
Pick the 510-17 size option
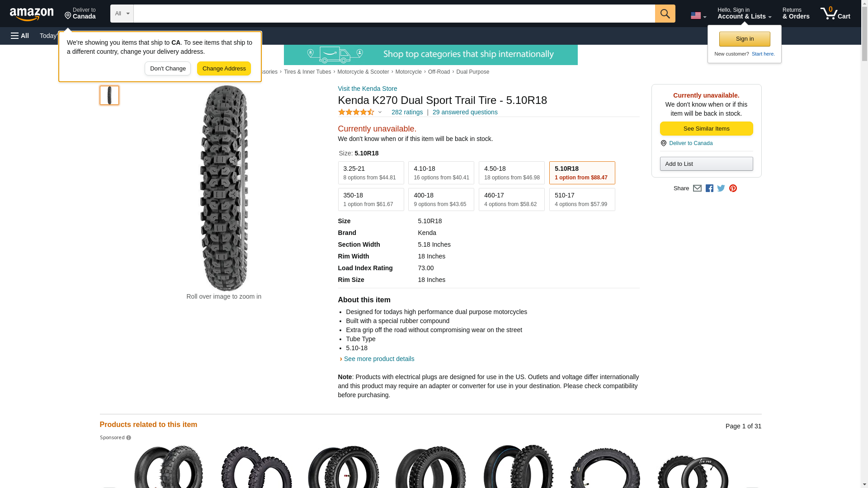(x=582, y=200)
